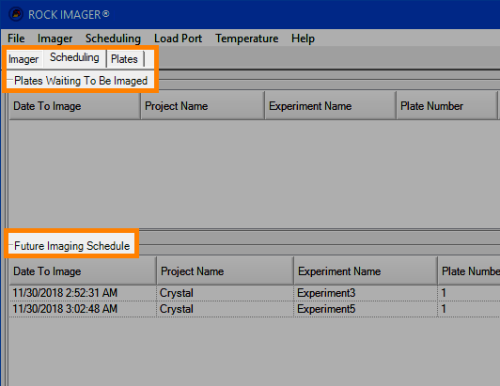The width and height of the screenshot is (500, 386).
Task: Sort future schedule by Project Name header
Action: 225,271
